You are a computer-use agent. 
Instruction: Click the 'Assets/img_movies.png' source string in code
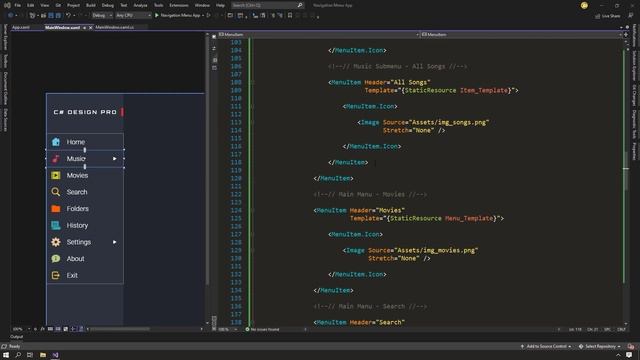(436, 250)
